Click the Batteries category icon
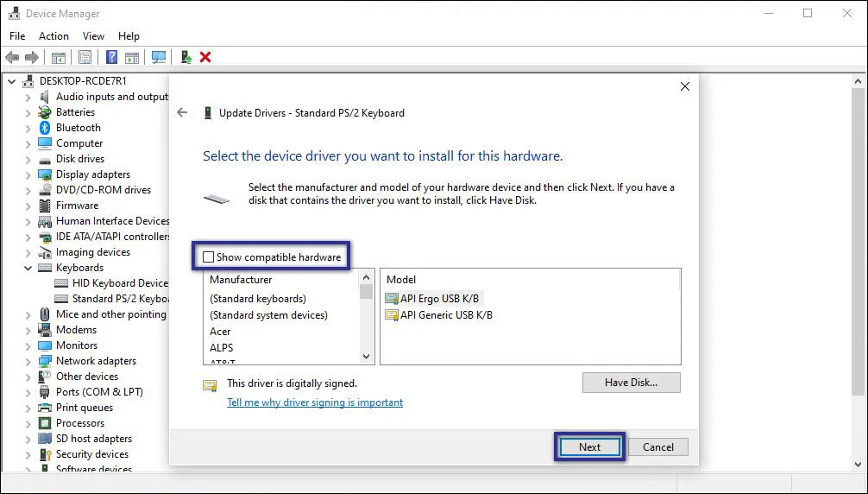The height and width of the screenshot is (494, 868). coord(45,112)
